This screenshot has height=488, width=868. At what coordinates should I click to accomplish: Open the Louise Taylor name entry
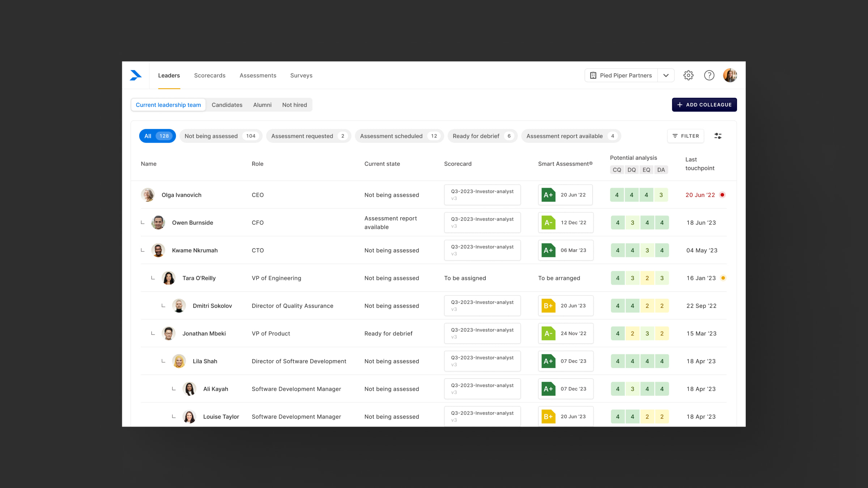221,416
